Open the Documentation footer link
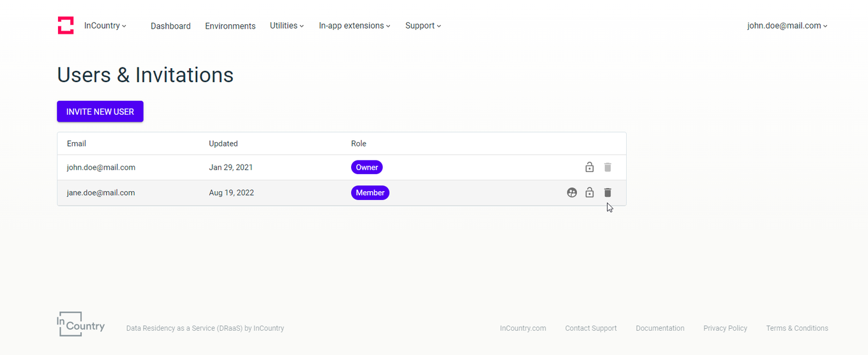 (660, 328)
